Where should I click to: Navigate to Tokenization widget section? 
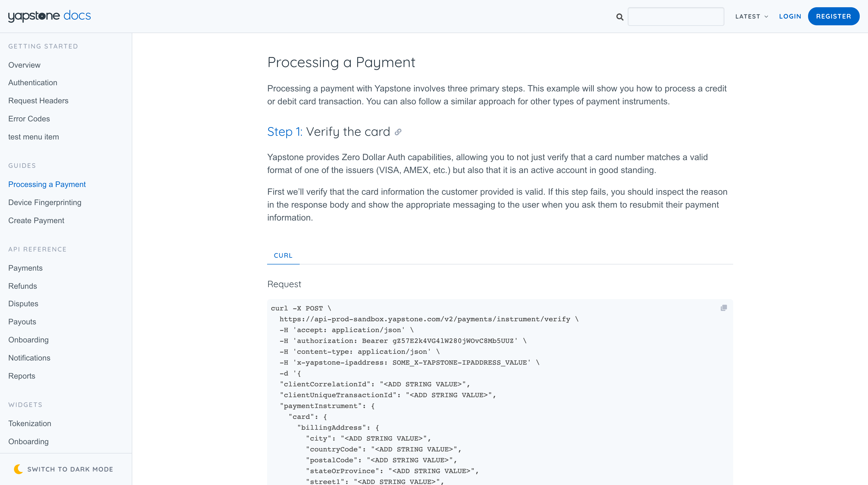point(29,423)
